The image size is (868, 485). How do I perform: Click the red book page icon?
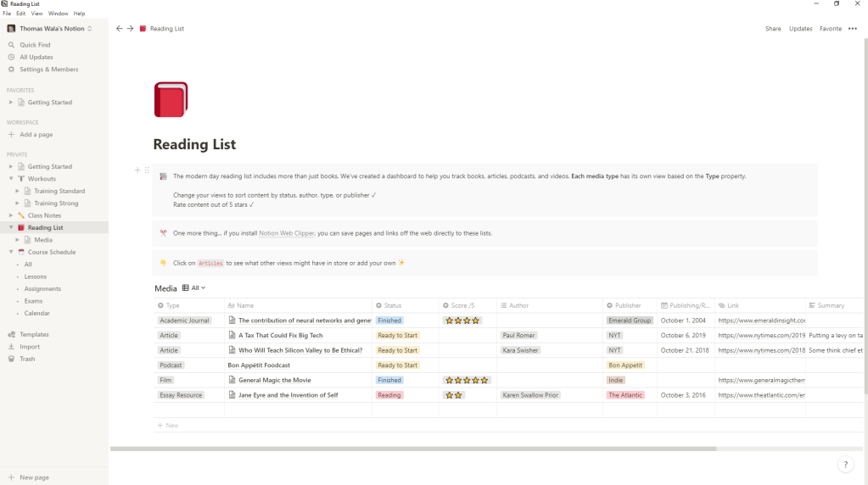tap(171, 99)
